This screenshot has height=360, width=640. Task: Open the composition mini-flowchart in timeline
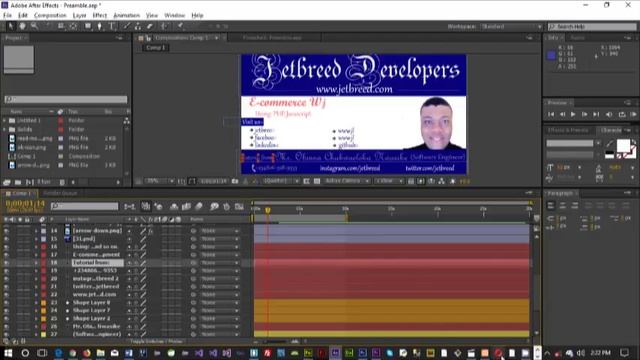(x=130, y=207)
